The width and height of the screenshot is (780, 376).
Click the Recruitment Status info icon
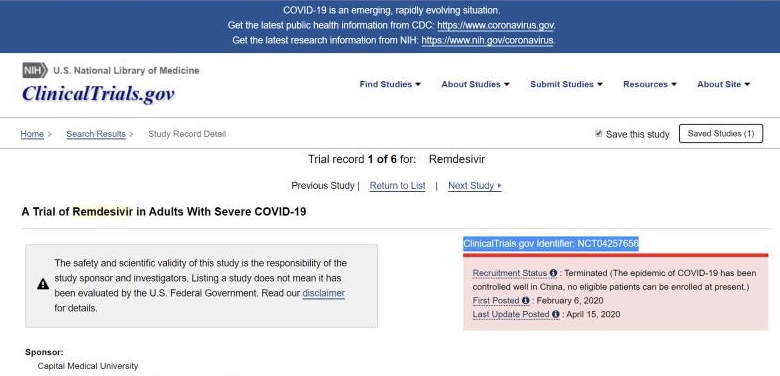point(553,273)
